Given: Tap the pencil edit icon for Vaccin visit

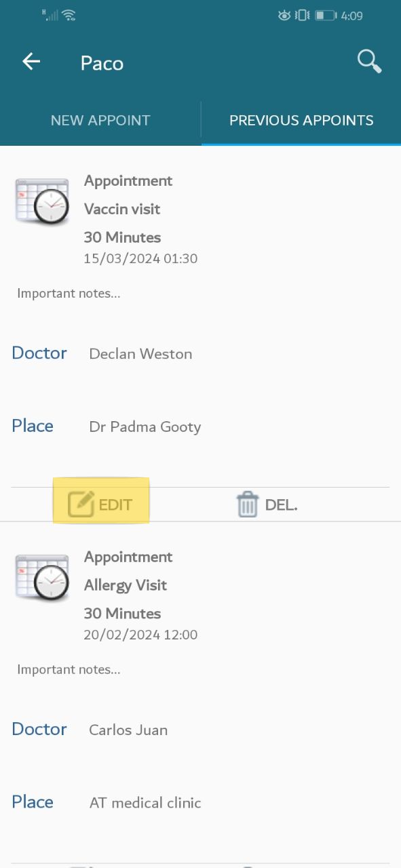Looking at the screenshot, I should (81, 505).
